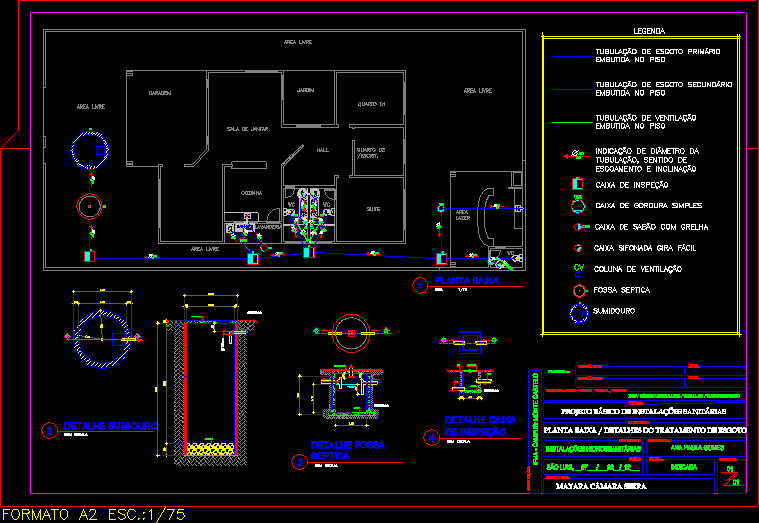Select the flow direction diameter indicator symbol
This screenshot has height=523, width=759.
click(x=573, y=156)
